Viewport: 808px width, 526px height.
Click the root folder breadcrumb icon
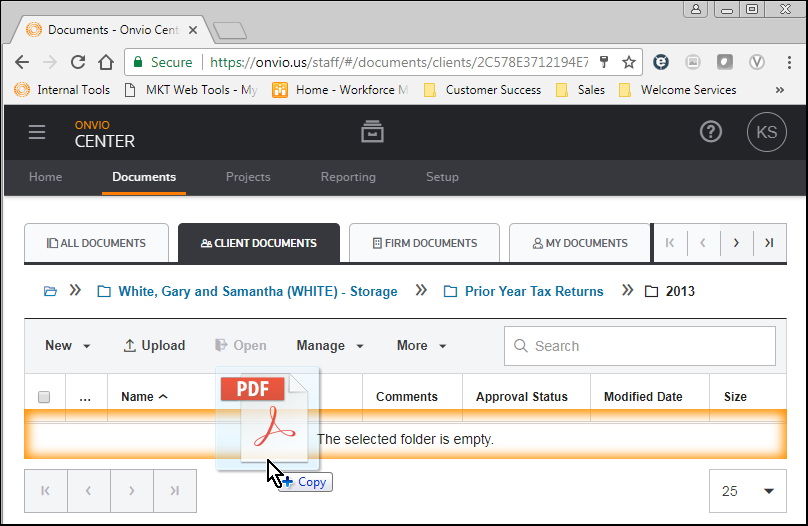coord(50,291)
